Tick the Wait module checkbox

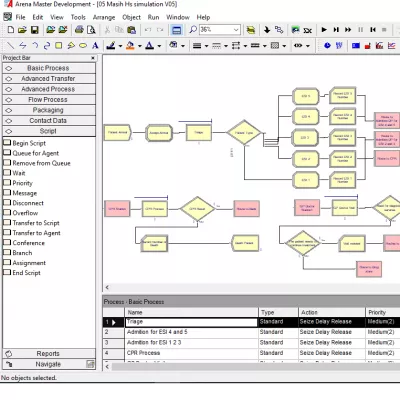[7, 173]
